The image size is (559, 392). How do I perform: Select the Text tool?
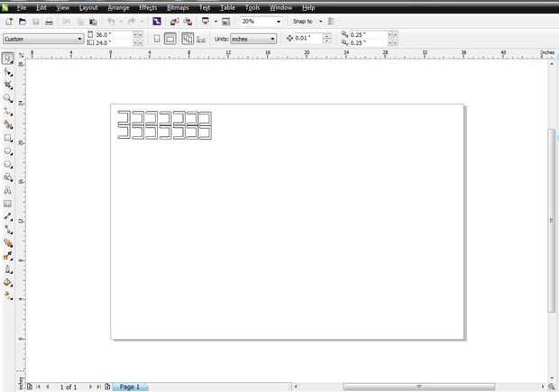point(8,191)
